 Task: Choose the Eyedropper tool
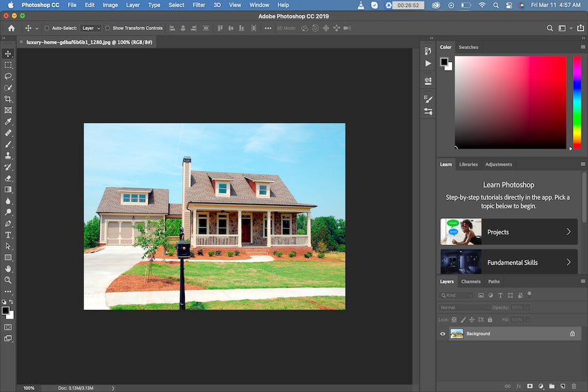coord(8,122)
